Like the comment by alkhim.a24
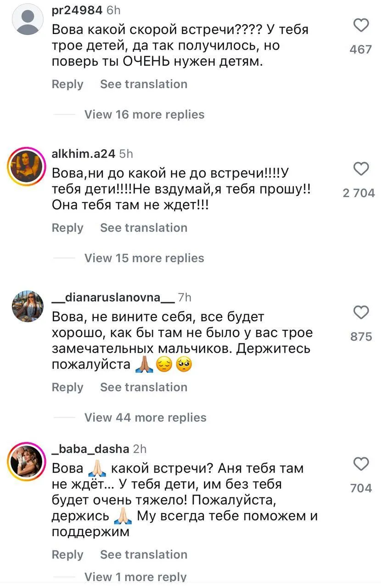Viewport: 381px width, 588px height. (361, 169)
